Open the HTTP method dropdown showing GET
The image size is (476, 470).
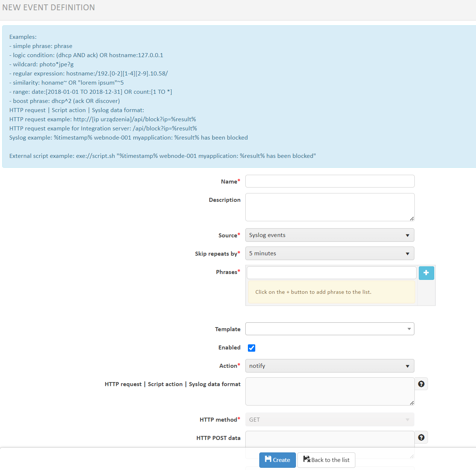pos(330,420)
